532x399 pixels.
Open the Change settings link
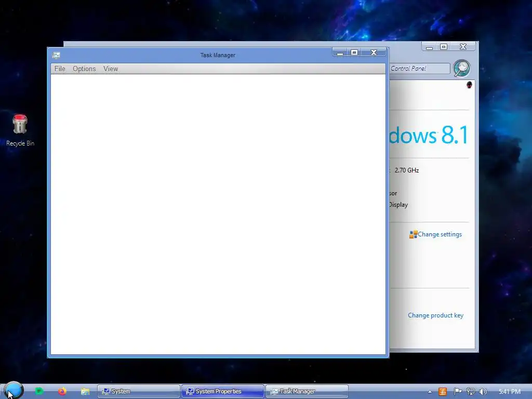click(440, 234)
